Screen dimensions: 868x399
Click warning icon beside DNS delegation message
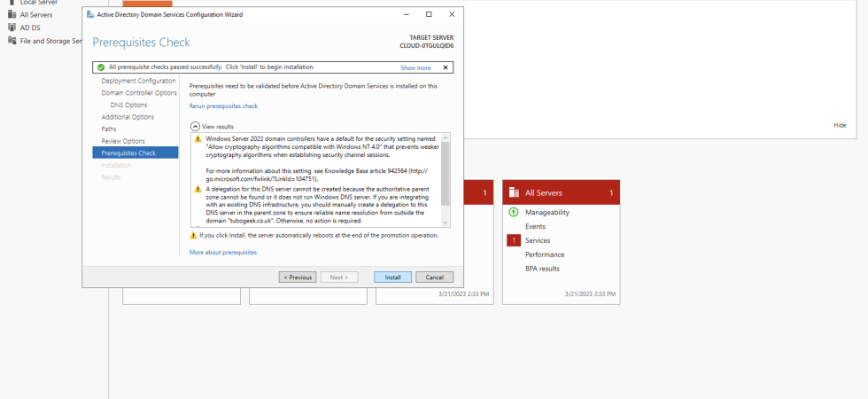coord(198,189)
